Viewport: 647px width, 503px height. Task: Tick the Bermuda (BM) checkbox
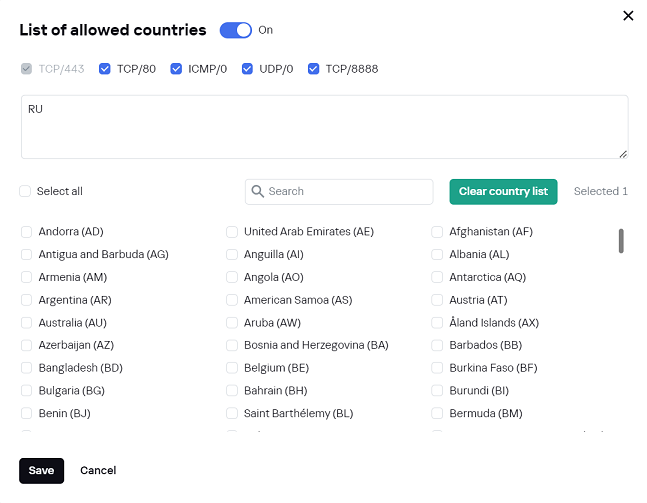click(437, 413)
